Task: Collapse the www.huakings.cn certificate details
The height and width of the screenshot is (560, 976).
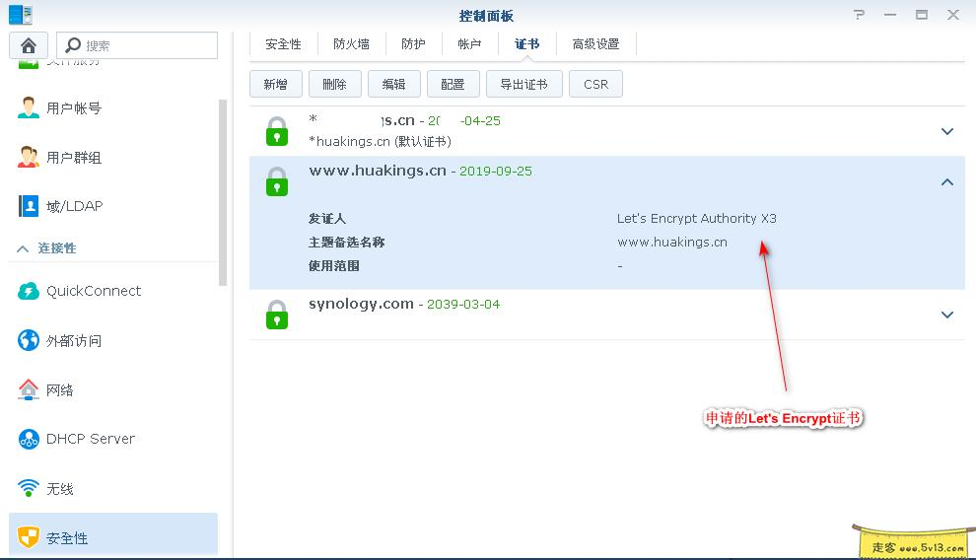Action: (947, 181)
